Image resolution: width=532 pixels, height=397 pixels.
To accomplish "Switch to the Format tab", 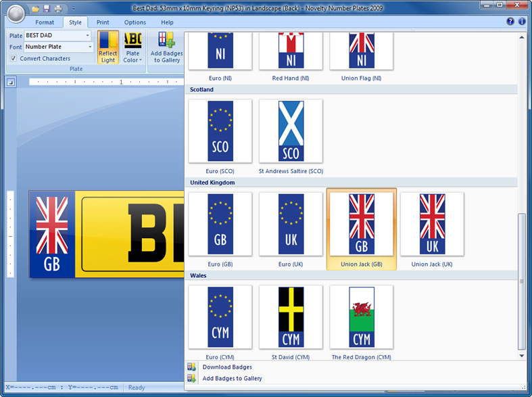I will click(x=45, y=22).
